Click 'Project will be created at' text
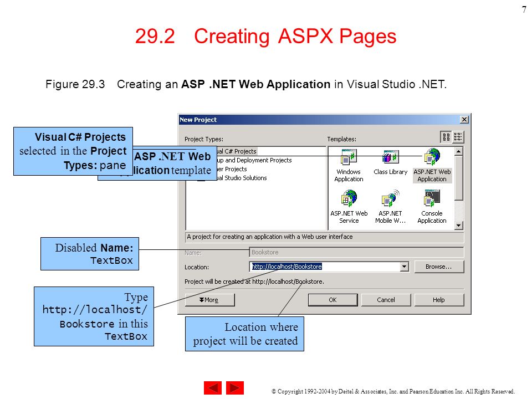The height and width of the screenshot is (399, 532). click(x=254, y=282)
